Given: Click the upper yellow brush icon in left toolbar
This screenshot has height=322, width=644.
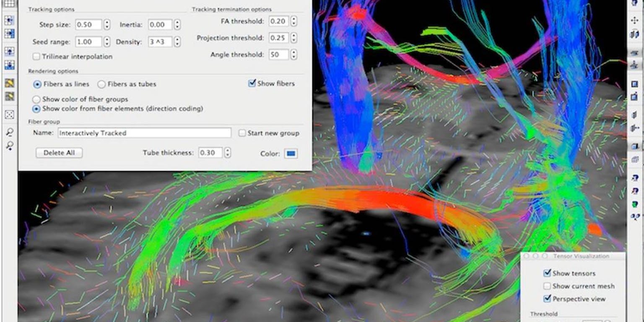Looking at the screenshot, I should coord(9,83).
